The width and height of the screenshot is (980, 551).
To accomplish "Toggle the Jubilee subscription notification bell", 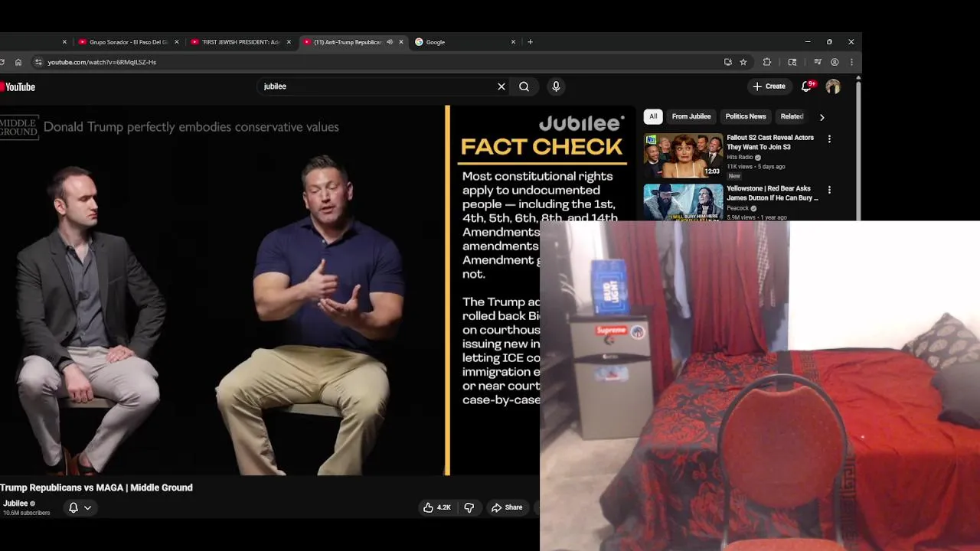I will click(x=73, y=507).
